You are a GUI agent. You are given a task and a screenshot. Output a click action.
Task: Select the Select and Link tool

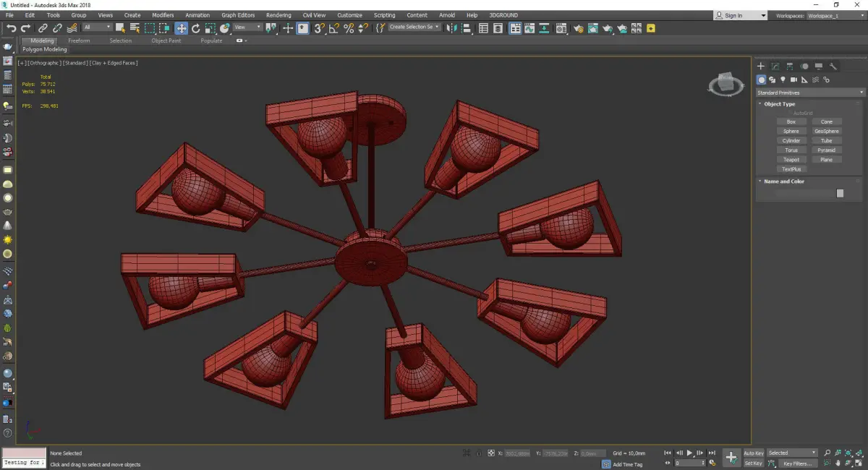click(x=43, y=28)
